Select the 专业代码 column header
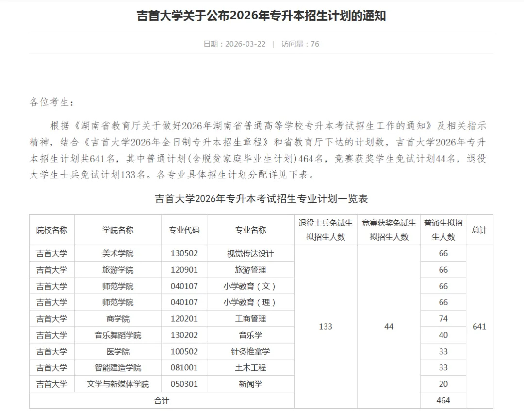 [184, 230]
